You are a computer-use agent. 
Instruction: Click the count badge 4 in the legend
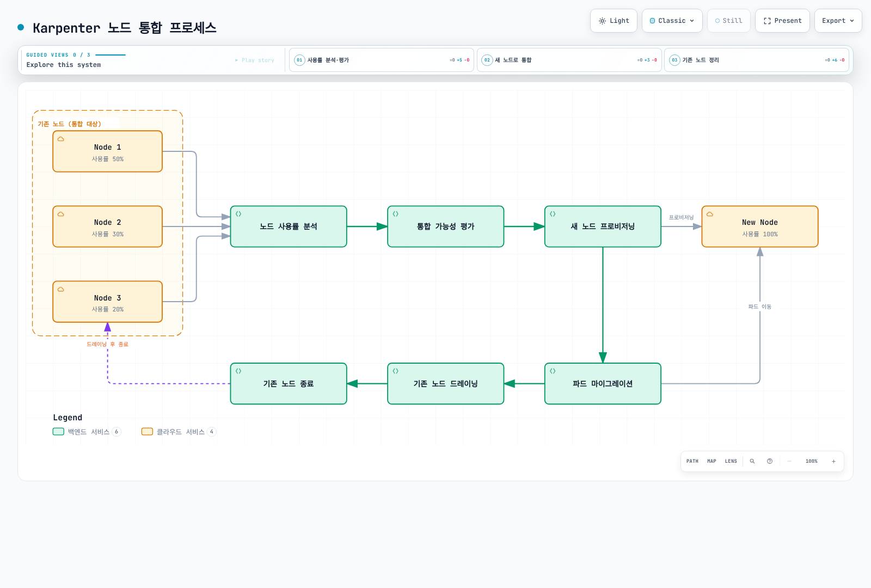point(212,432)
